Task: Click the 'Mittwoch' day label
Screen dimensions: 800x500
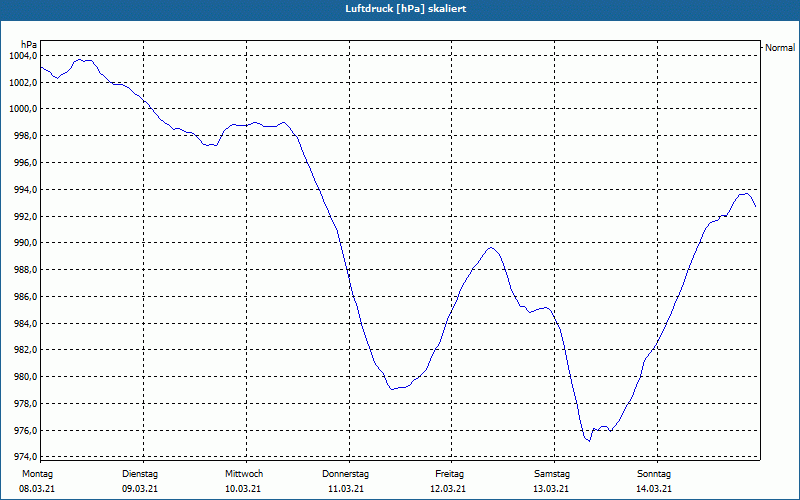Action: (244, 474)
